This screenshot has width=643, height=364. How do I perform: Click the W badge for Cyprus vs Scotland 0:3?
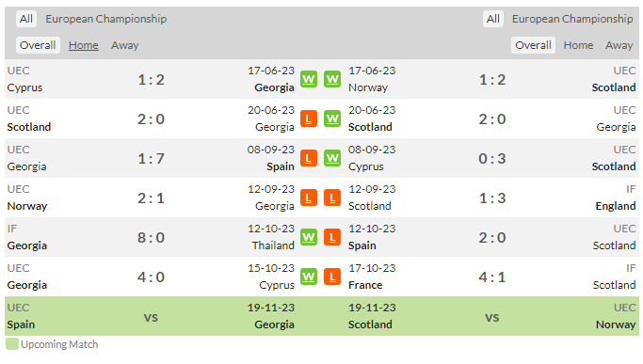point(332,158)
